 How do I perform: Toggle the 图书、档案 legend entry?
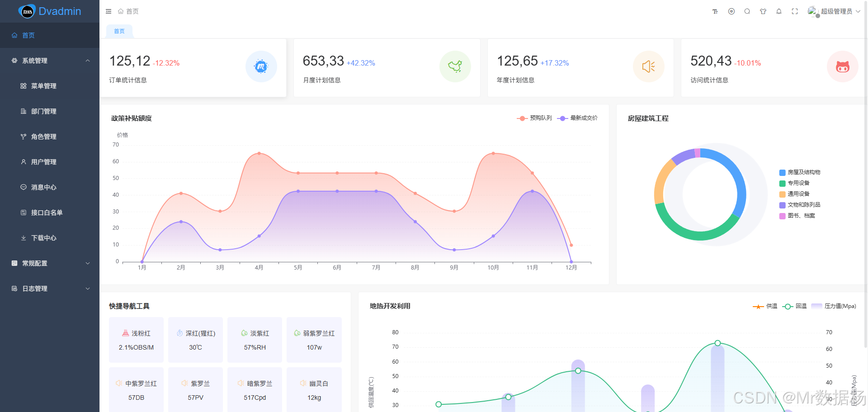[797, 216]
